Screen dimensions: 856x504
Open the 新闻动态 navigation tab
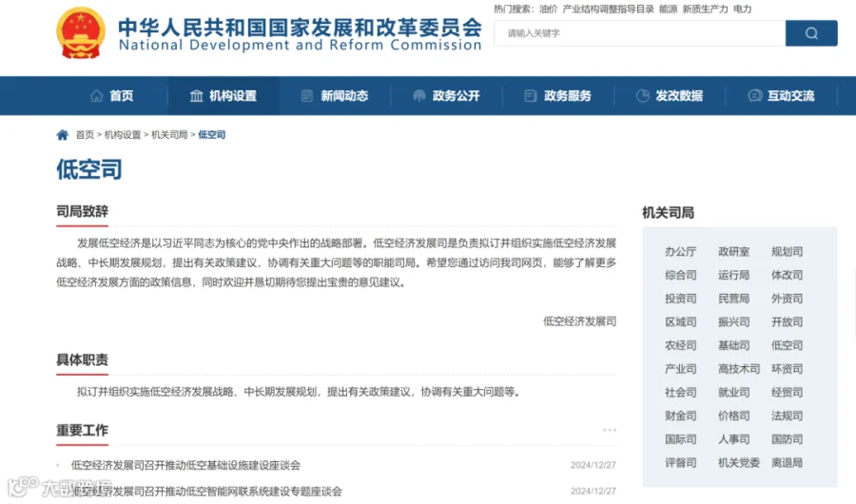335,96
